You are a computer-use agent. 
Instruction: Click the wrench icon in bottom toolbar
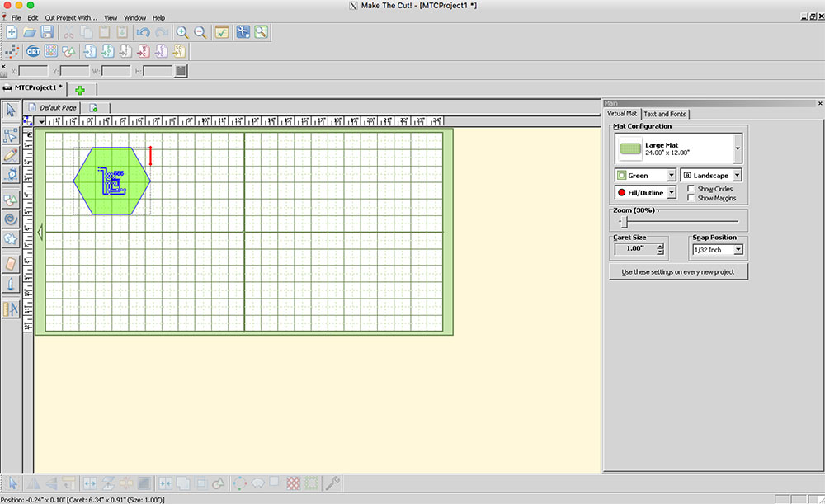click(x=332, y=483)
